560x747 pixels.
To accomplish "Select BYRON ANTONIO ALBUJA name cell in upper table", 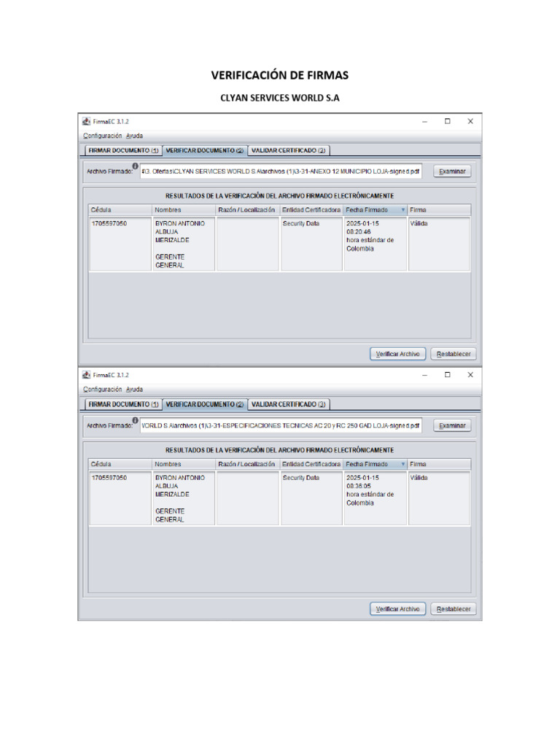I will [184, 244].
